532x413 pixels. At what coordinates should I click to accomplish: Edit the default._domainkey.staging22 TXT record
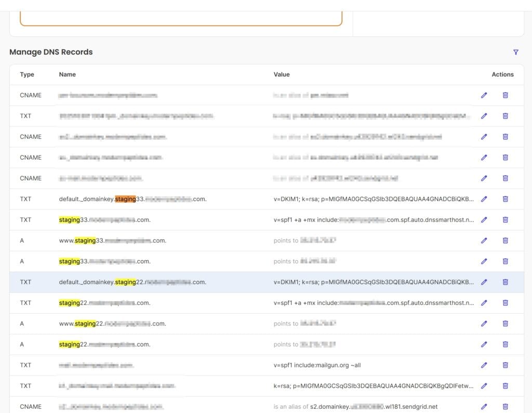tap(484, 282)
